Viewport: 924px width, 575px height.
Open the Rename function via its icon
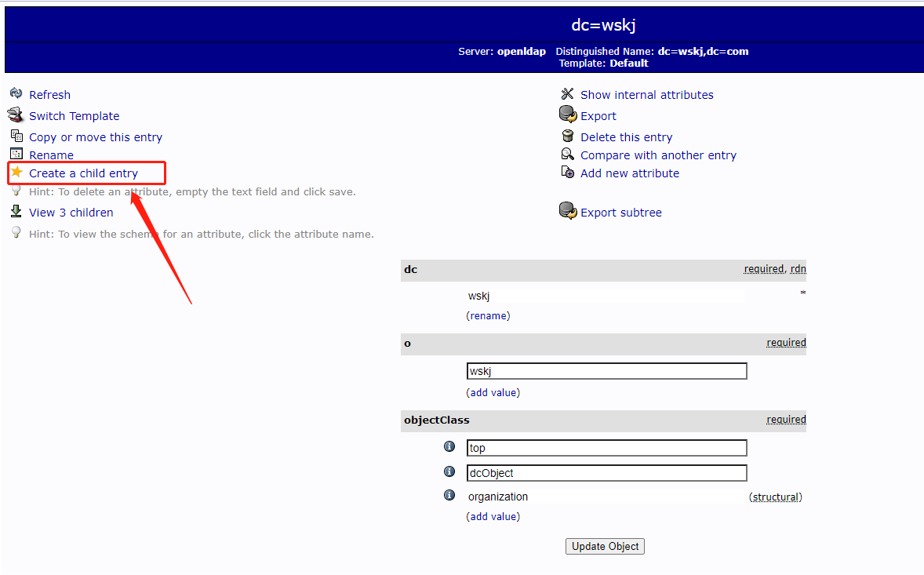16,154
